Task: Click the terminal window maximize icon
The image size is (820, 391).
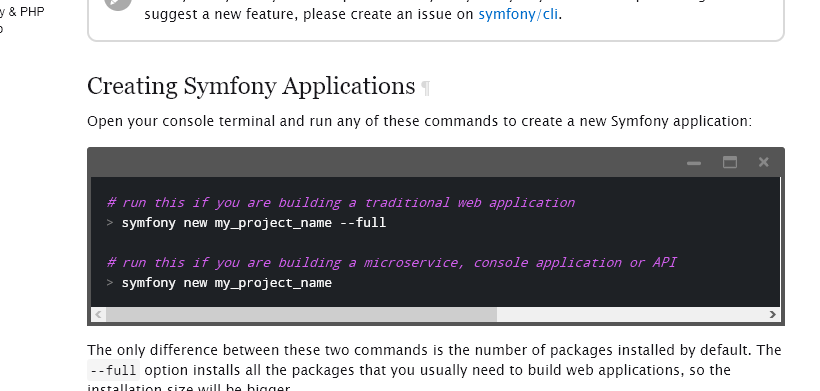Action: coord(730,162)
